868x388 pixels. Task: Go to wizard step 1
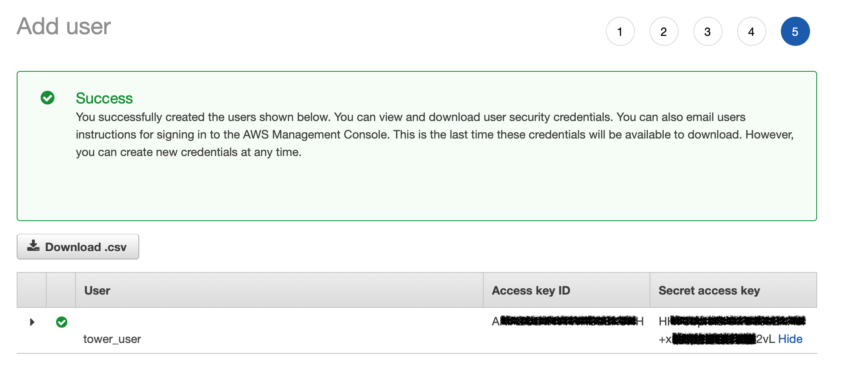click(x=620, y=31)
